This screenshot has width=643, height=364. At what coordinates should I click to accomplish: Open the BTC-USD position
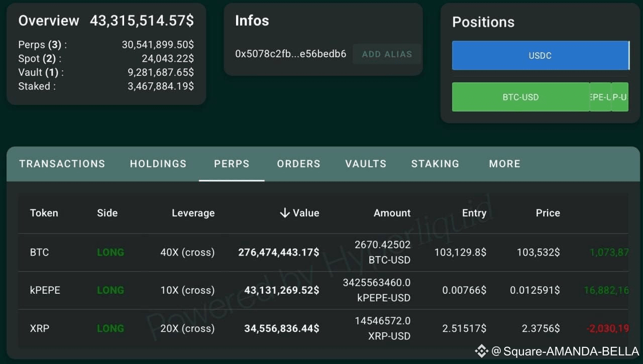(521, 97)
